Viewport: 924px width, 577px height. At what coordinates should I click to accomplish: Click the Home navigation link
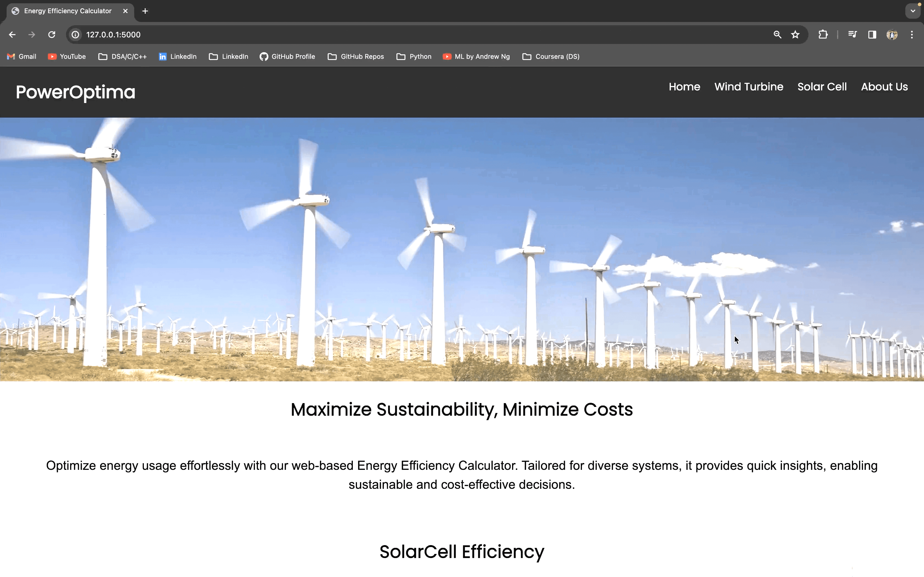684,87
